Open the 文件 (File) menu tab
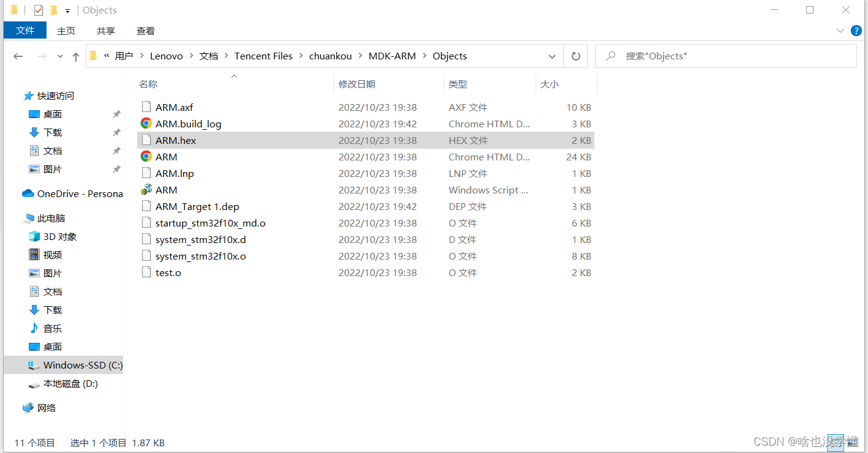868x453 pixels. tap(25, 31)
